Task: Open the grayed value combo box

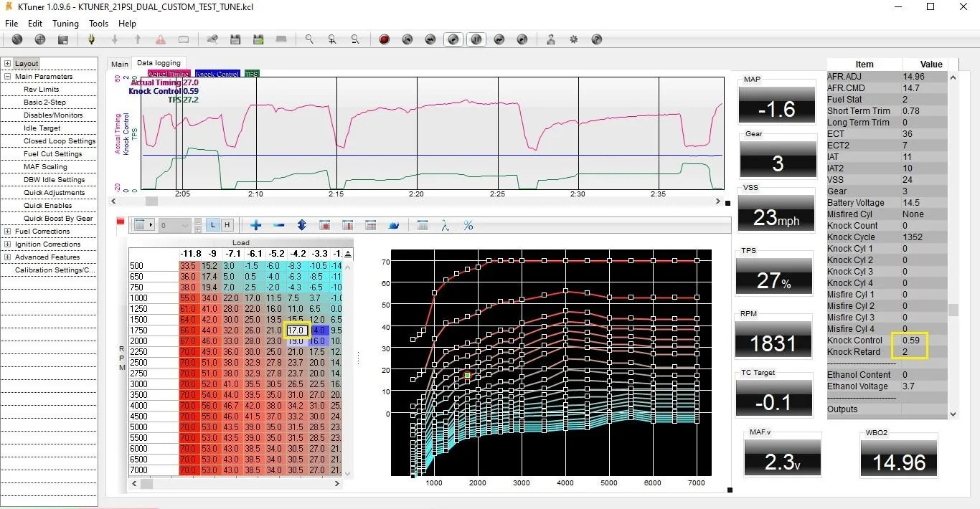Action: pos(175,225)
